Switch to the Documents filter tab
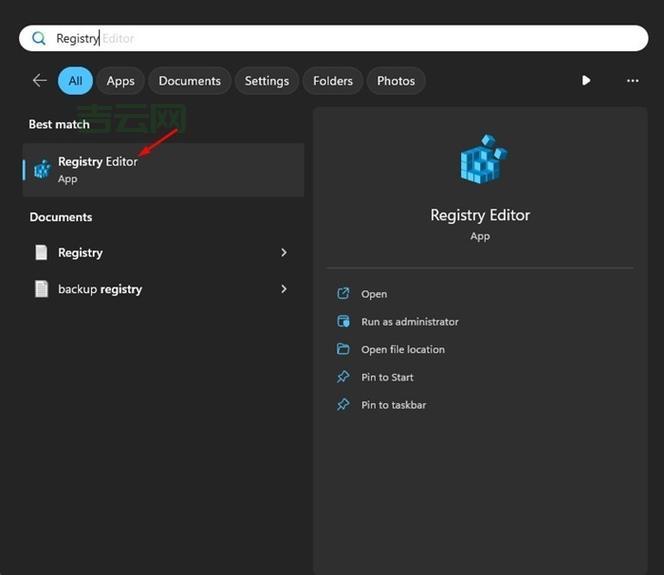The height and width of the screenshot is (575, 664). click(189, 81)
